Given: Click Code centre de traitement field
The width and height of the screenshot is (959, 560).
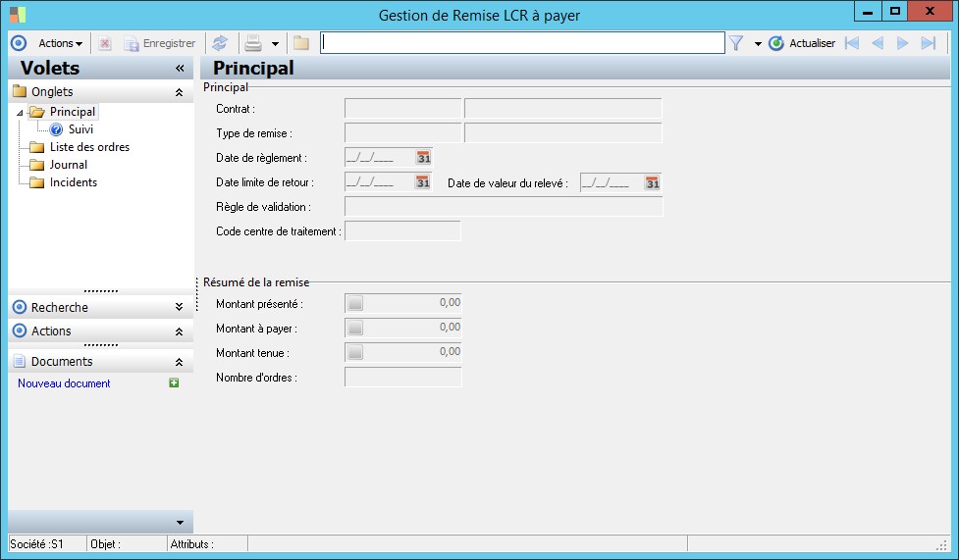Looking at the screenshot, I should (402, 230).
